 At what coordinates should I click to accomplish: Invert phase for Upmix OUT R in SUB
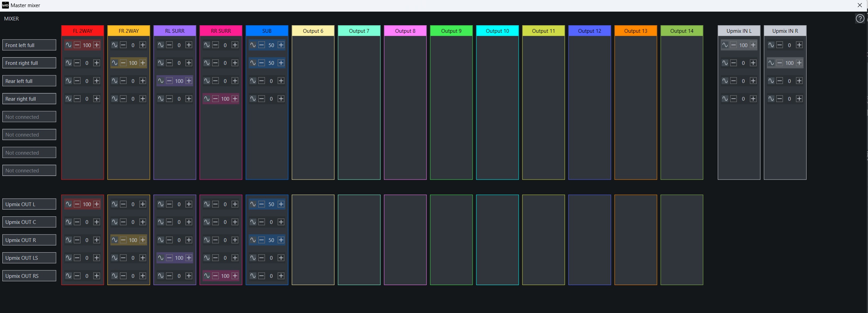coord(253,240)
